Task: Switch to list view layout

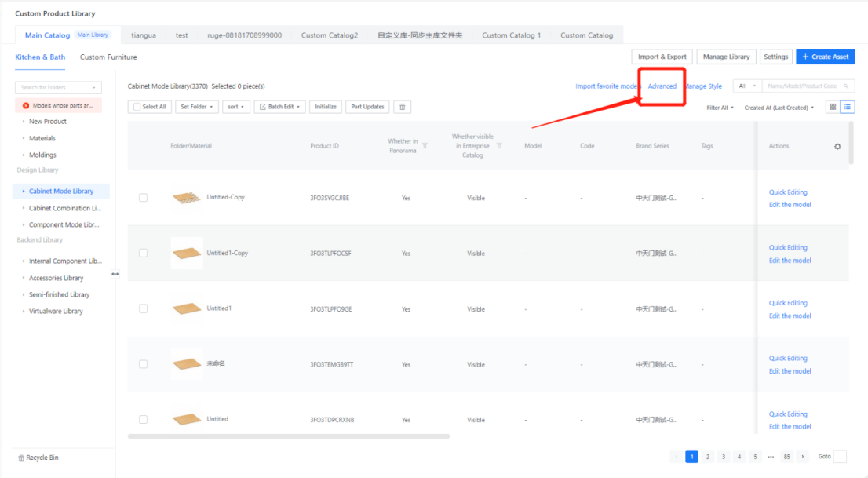Action: click(x=847, y=107)
